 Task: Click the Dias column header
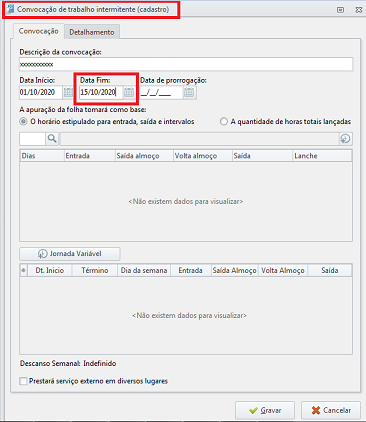(x=42, y=156)
